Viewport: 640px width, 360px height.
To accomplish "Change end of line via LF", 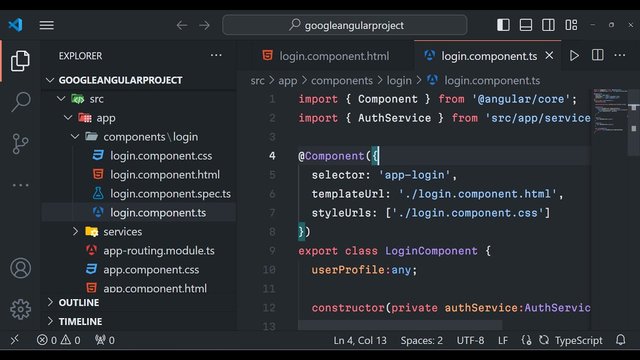I will (x=503, y=340).
